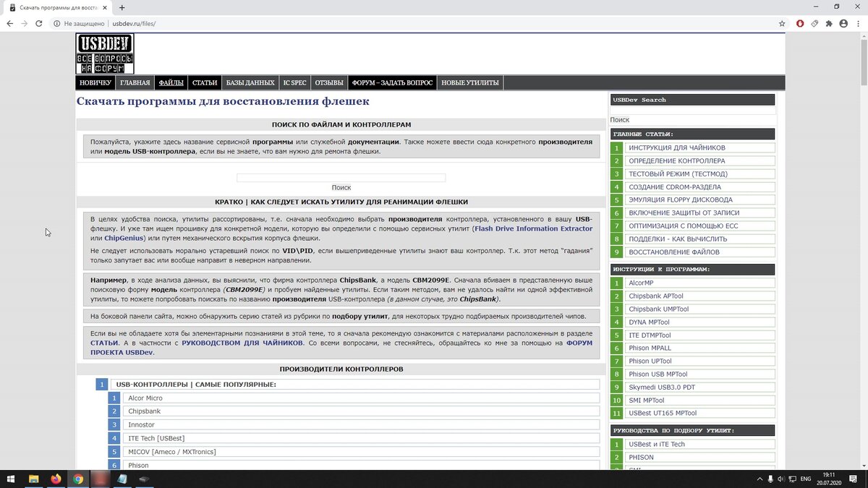The height and width of the screenshot is (488, 868).
Task: Open the Chrome three-dot menu
Action: [x=858, y=23]
